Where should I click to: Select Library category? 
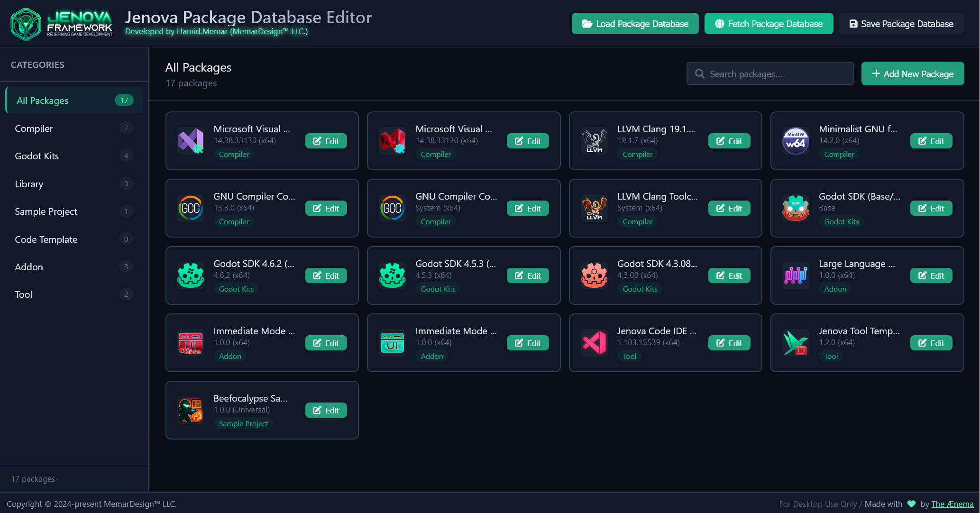point(74,184)
